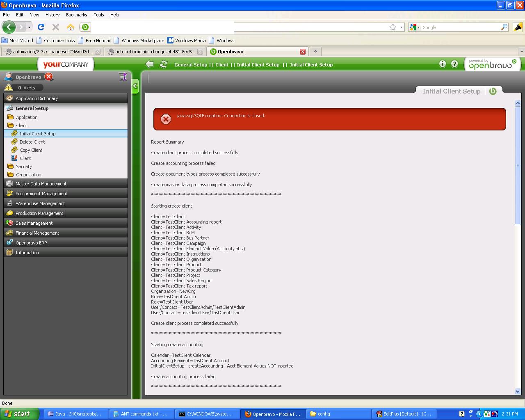Open the About information icon

coord(442,64)
